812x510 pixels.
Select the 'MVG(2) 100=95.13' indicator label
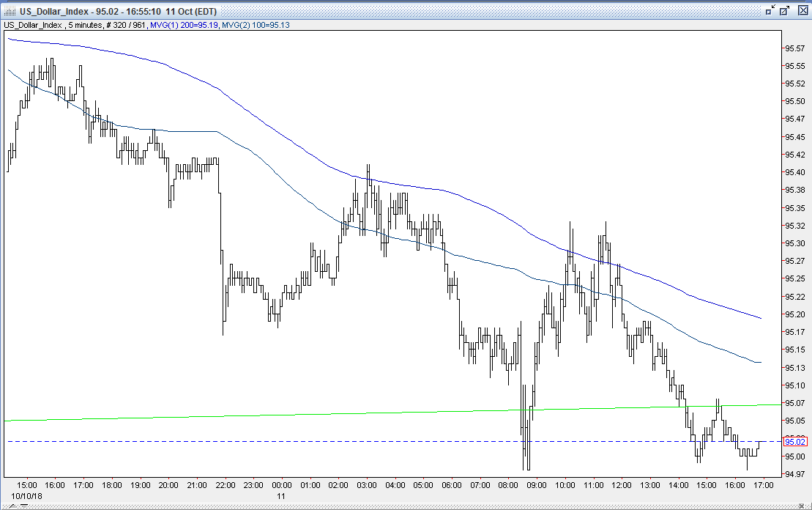(x=256, y=25)
